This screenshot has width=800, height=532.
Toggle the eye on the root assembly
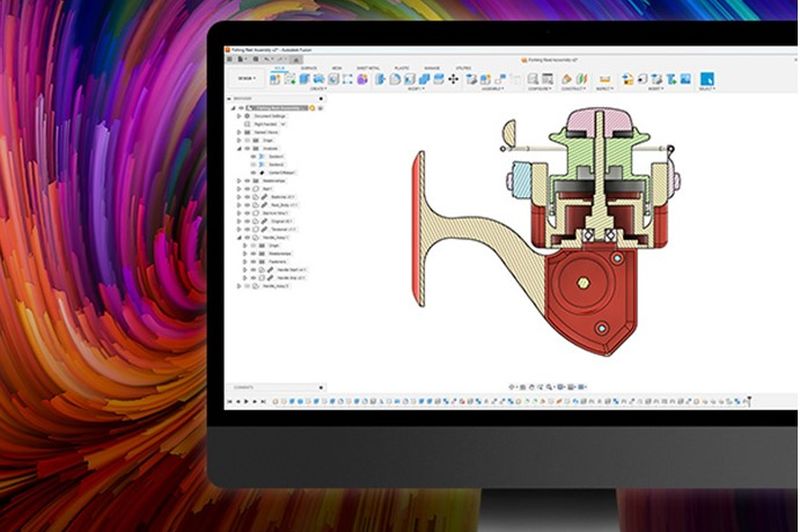tap(241, 108)
